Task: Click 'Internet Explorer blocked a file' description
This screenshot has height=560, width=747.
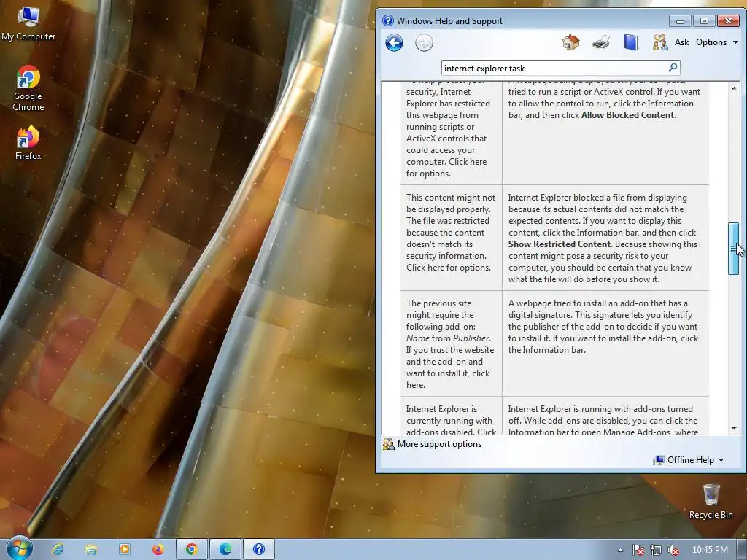Action: coord(605,238)
